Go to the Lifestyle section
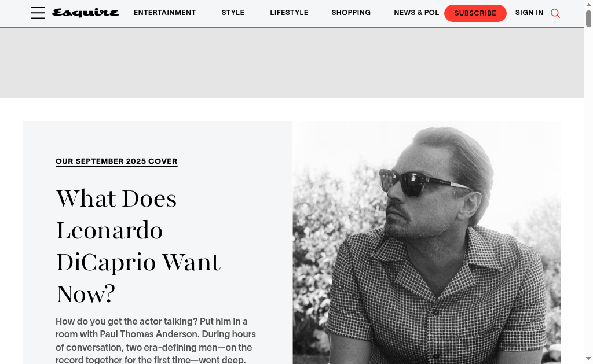Image resolution: width=593 pixels, height=364 pixels. pyautogui.click(x=289, y=13)
